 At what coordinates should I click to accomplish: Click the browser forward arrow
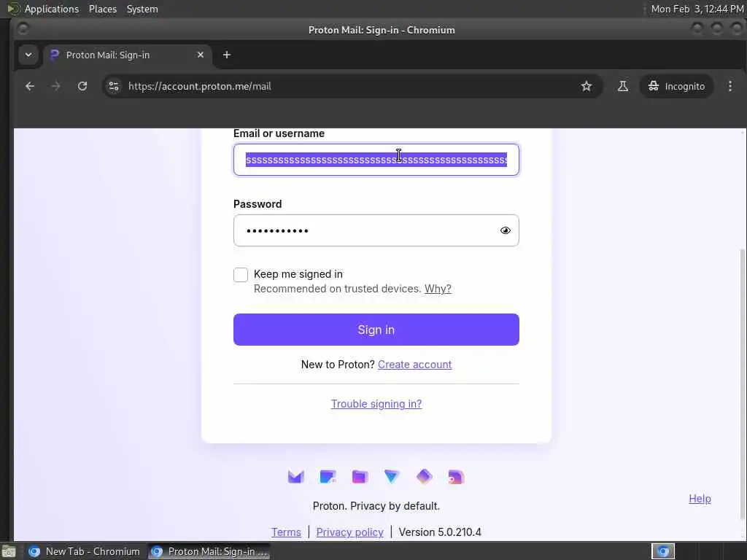click(x=55, y=86)
